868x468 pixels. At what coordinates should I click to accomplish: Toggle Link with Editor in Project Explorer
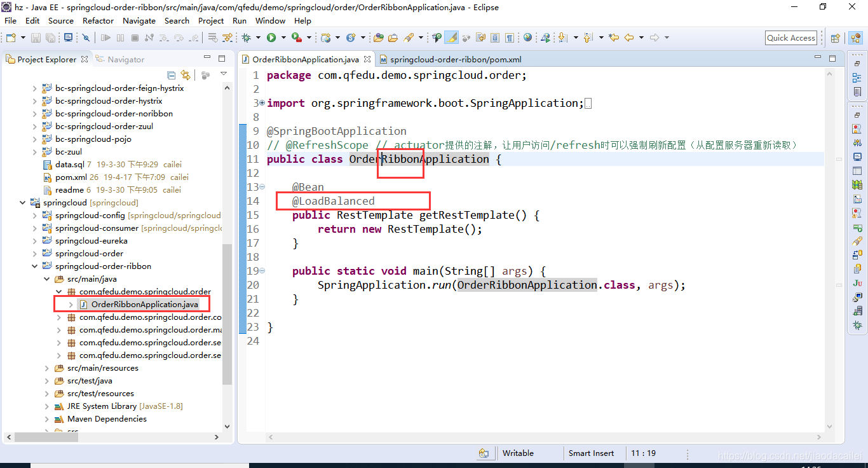(x=186, y=75)
